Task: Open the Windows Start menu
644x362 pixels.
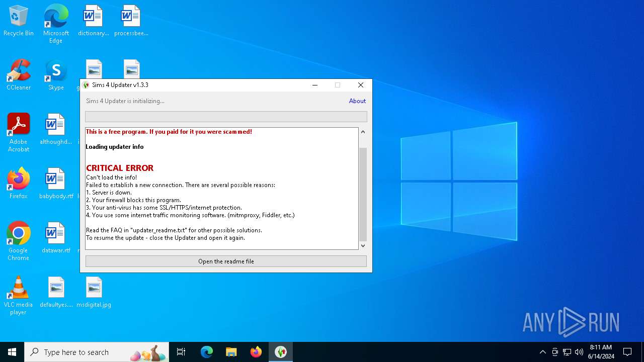Action: tap(12, 352)
